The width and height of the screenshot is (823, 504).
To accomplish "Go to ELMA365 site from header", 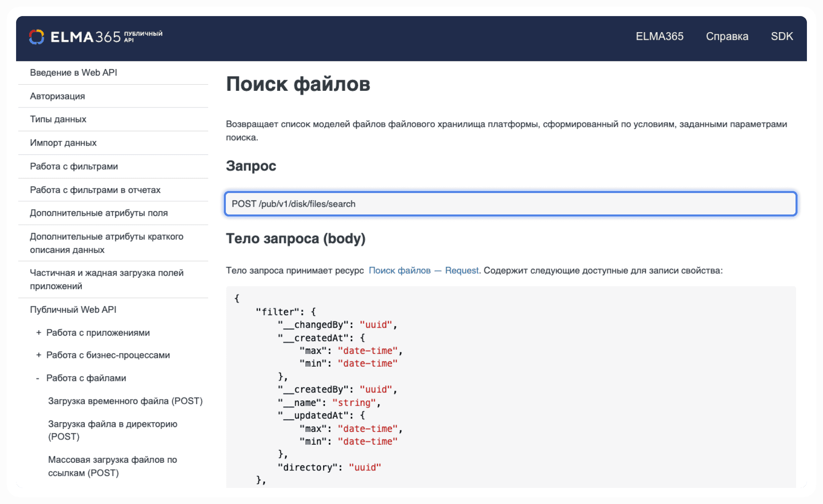I will (x=659, y=36).
